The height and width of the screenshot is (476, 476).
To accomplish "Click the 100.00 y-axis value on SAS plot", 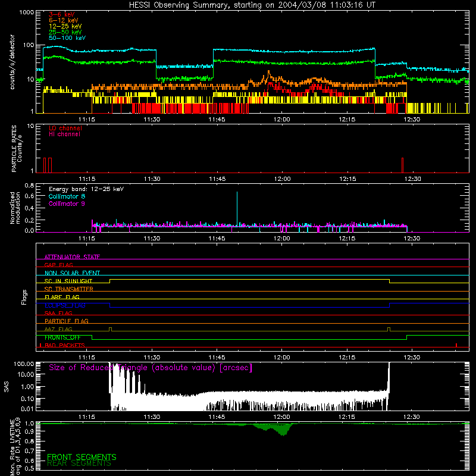I will pos(24,364).
